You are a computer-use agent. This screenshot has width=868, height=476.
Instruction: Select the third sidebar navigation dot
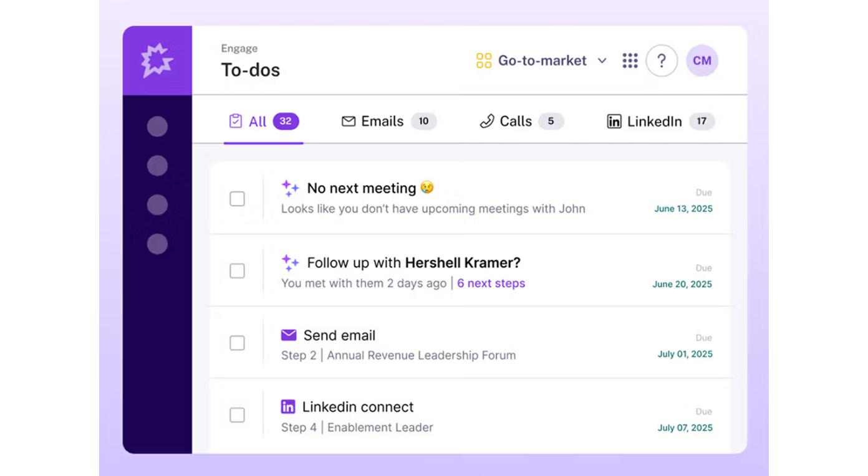tap(157, 205)
